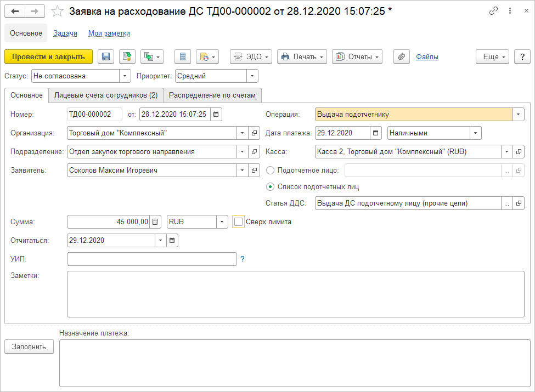Open calendar for document date field

coord(216,115)
